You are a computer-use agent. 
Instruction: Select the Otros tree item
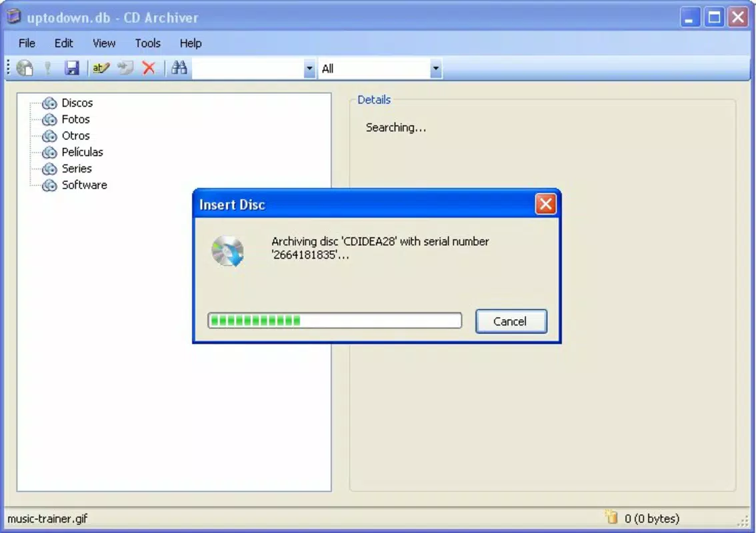click(76, 136)
